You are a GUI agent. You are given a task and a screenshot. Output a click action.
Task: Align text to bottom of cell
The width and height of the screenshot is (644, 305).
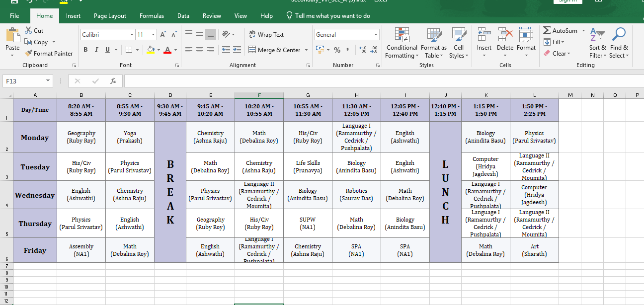pyautogui.click(x=211, y=34)
